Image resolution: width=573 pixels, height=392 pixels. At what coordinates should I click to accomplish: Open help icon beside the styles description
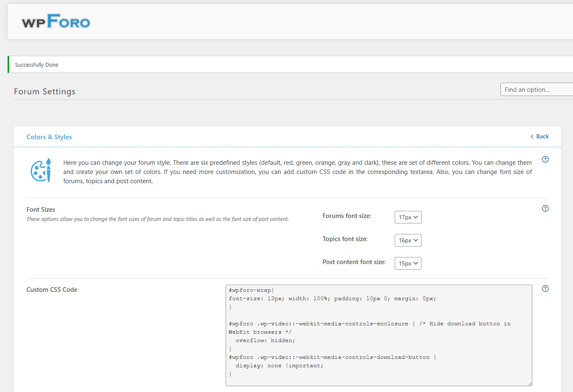(545, 159)
